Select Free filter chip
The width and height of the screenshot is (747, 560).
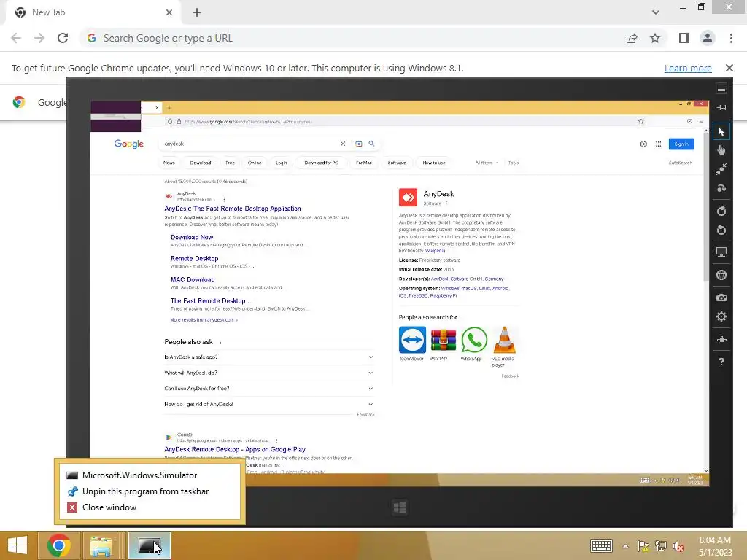(230, 163)
